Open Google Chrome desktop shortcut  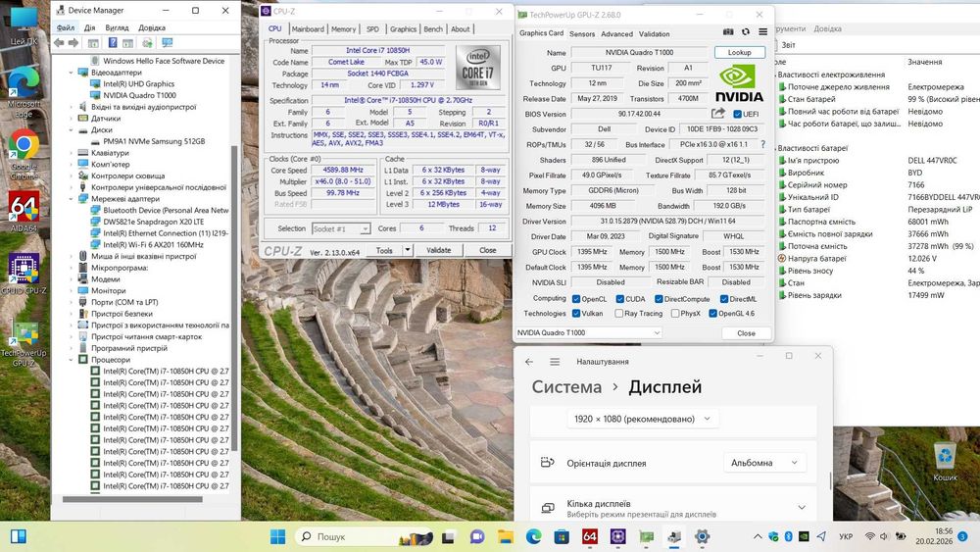click(x=24, y=154)
